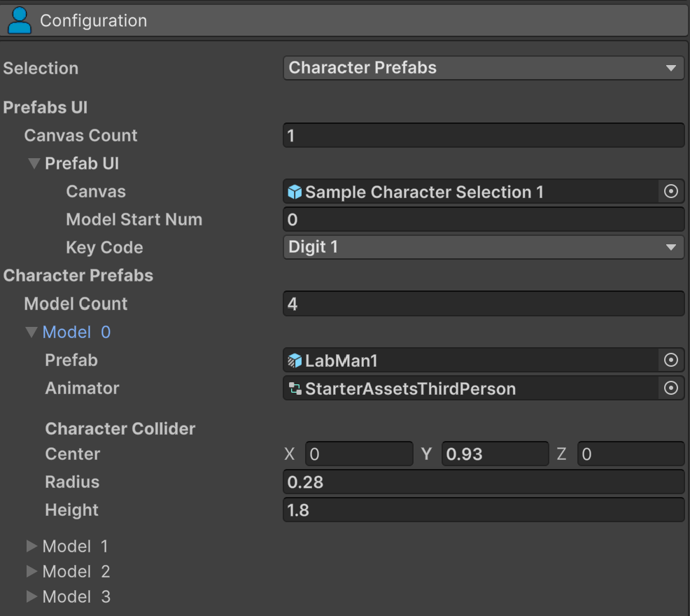Click the Model Start Num field

[x=483, y=220]
